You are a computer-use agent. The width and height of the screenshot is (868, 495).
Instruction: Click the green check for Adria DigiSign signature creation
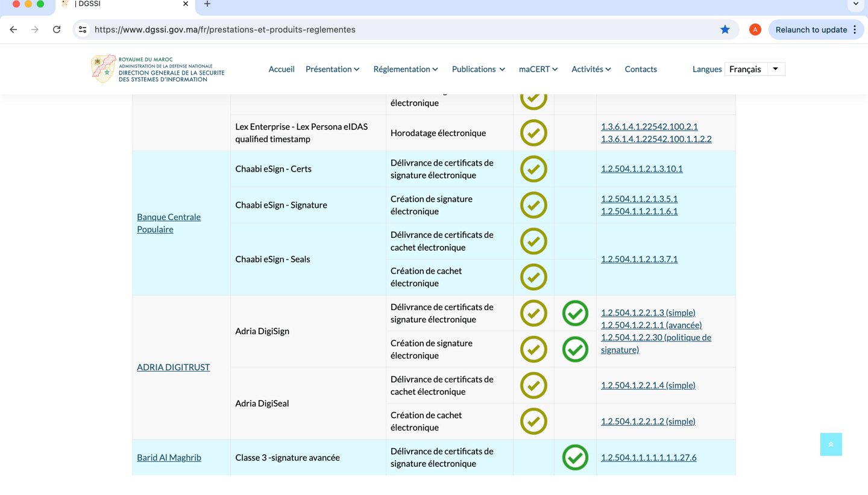click(x=575, y=349)
